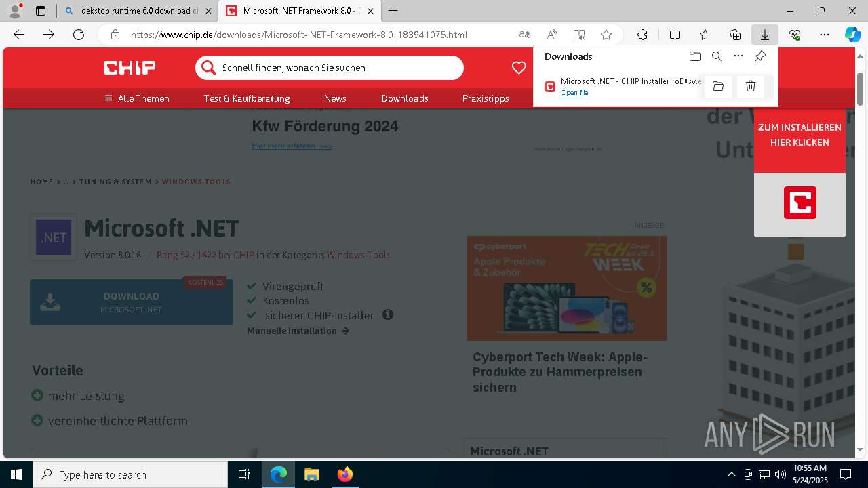Open Browser essentials heart icon

point(795,35)
